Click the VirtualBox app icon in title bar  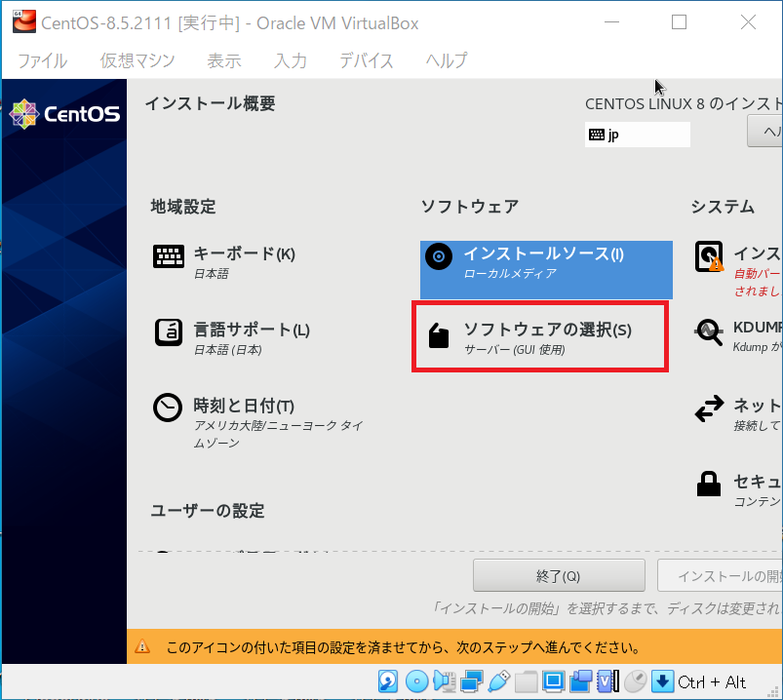point(24,22)
